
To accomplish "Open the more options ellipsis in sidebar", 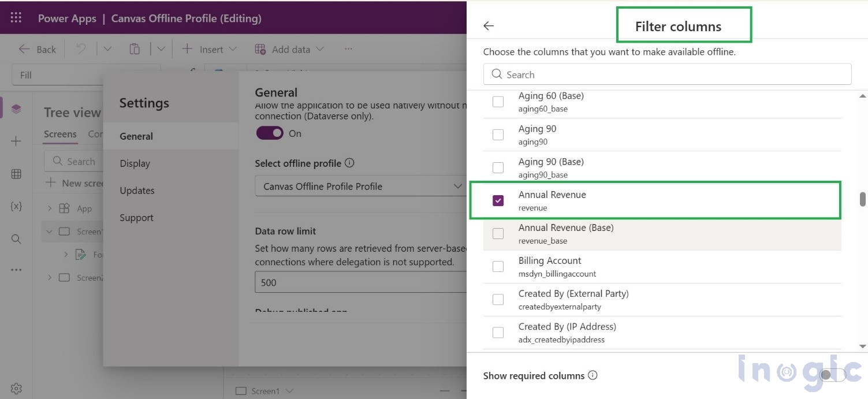I will [17, 269].
